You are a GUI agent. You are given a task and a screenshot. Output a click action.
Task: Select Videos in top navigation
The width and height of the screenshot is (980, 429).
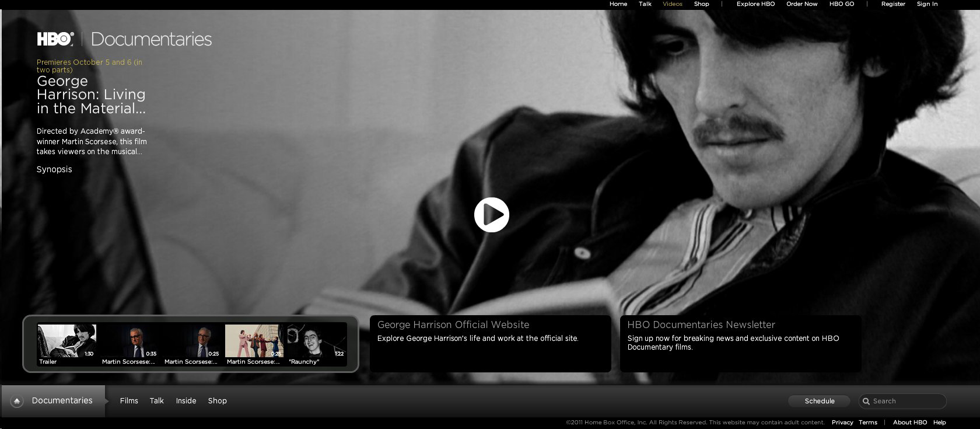tap(673, 4)
